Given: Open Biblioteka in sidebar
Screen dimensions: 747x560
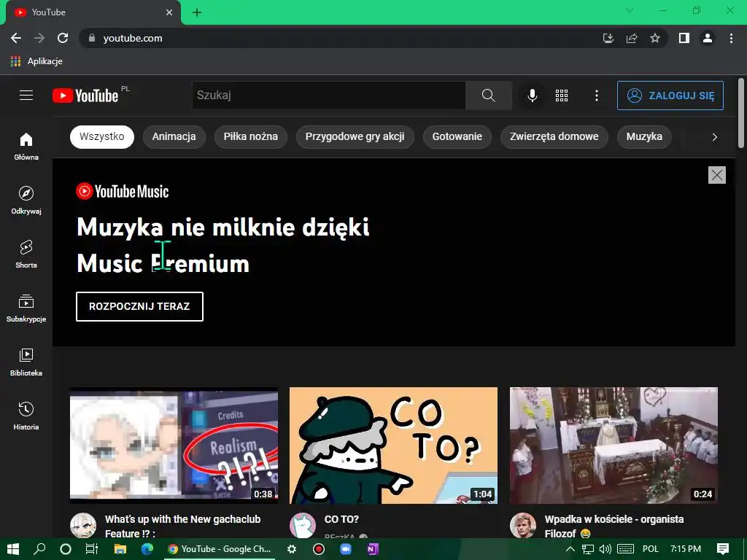Looking at the screenshot, I should [26, 362].
